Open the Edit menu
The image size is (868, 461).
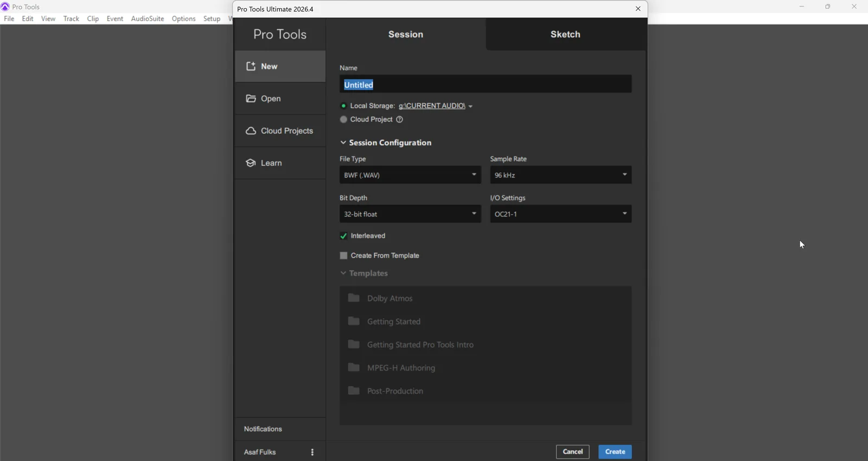[x=28, y=19]
